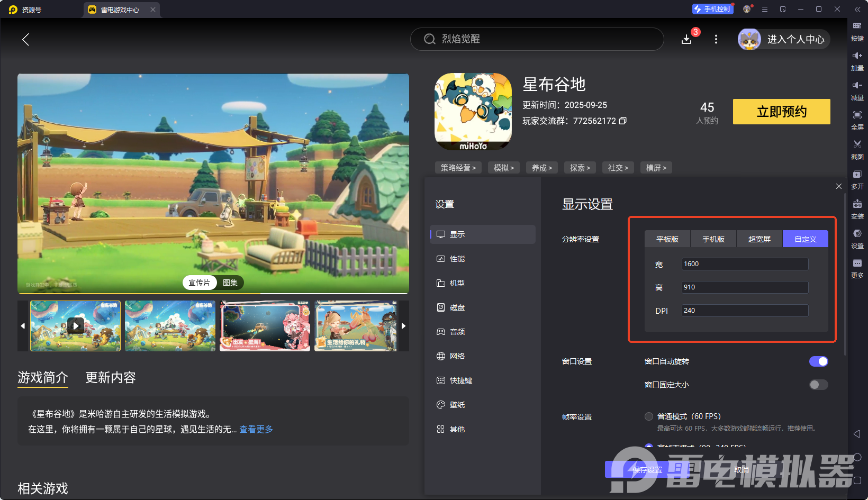This screenshot has height=500, width=868.
Task: Take a screenshot with the 截图 tool
Action: tap(857, 150)
